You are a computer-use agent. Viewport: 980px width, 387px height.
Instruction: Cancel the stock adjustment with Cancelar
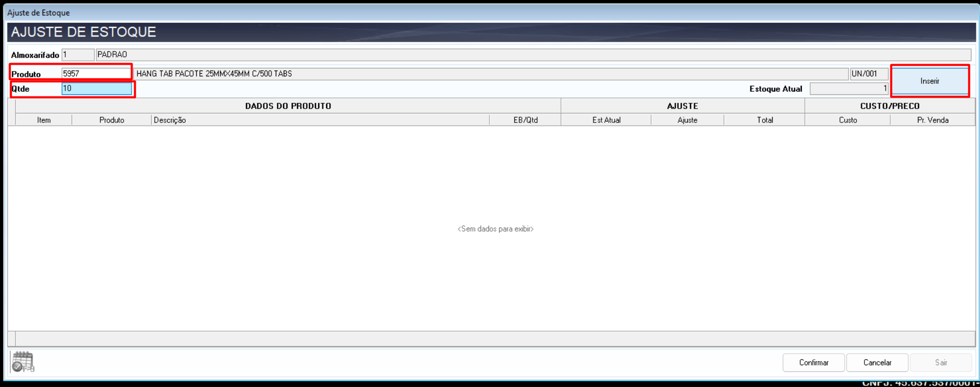click(x=877, y=363)
